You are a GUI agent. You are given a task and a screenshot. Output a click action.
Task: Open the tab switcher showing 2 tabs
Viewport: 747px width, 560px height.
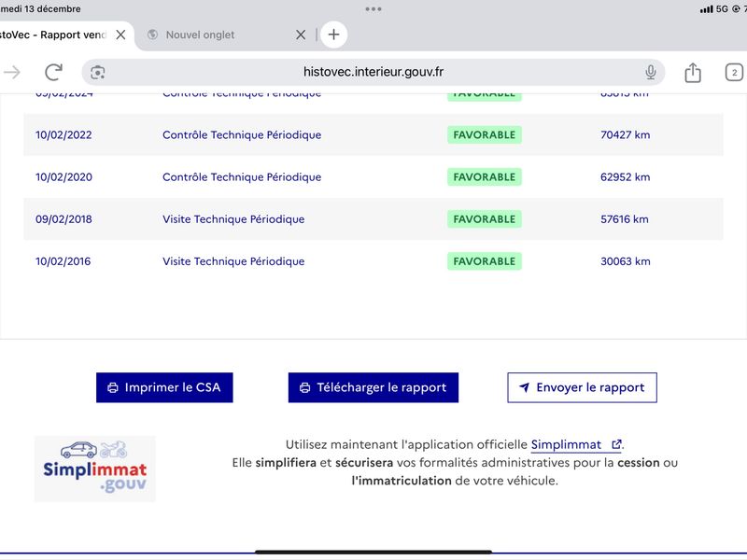pyautogui.click(x=734, y=73)
